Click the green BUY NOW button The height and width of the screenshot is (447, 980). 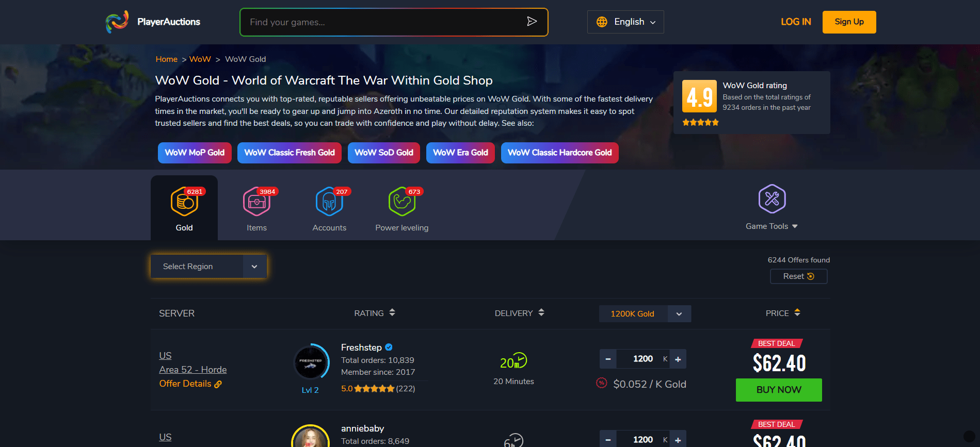pos(779,390)
